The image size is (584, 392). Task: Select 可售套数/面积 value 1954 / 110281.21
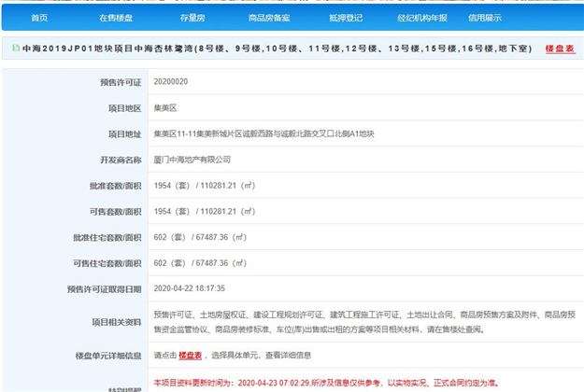205,211
